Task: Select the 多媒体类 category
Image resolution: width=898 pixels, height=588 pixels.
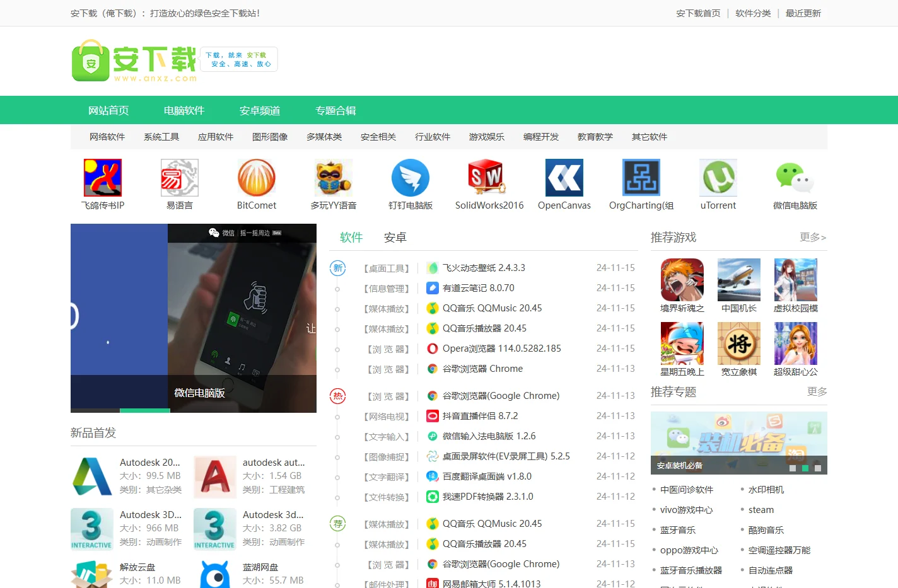Action: pyautogui.click(x=324, y=137)
